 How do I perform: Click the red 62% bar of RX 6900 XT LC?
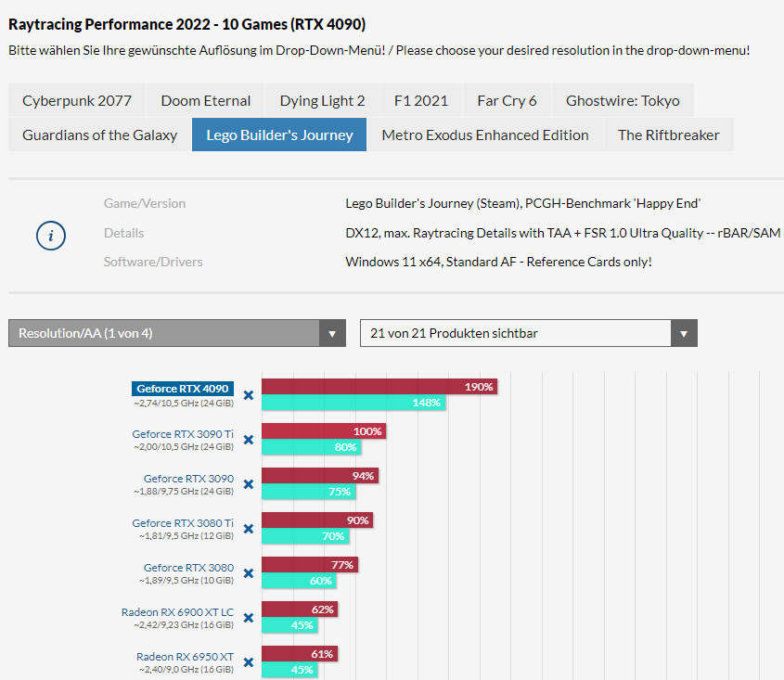point(300,609)
